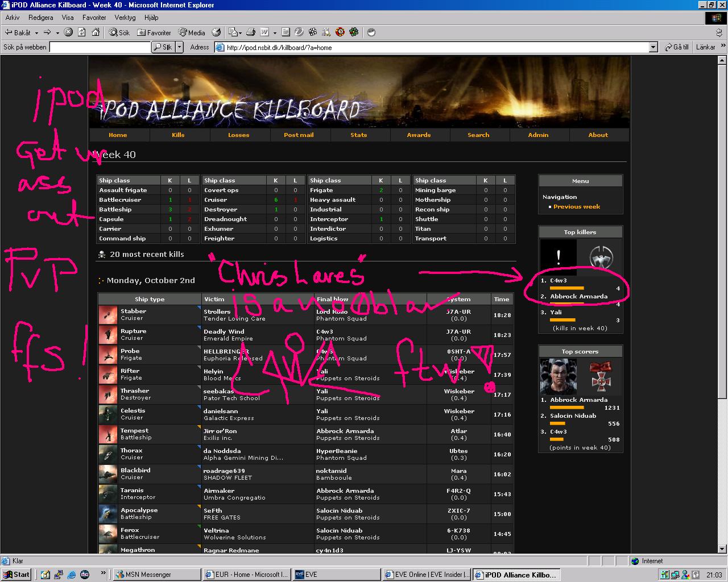Click the Address bar URL field

pyautogui.click(x=437, y=48)
